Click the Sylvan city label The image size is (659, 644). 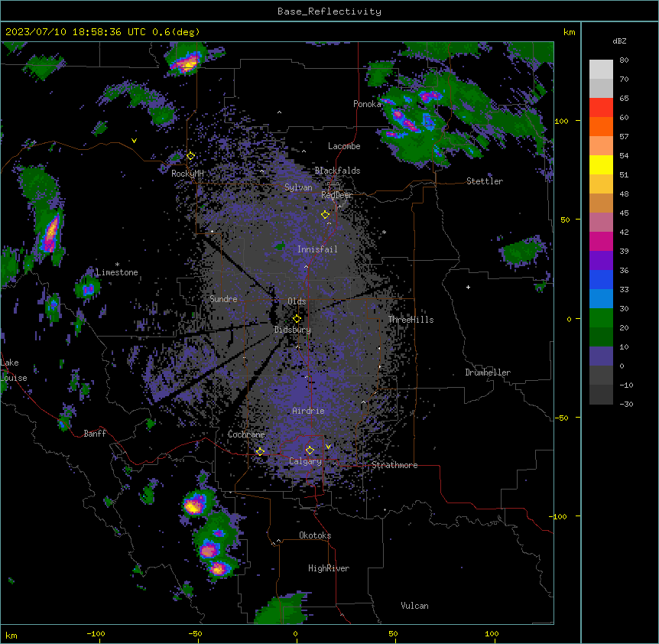coord(298,187)
